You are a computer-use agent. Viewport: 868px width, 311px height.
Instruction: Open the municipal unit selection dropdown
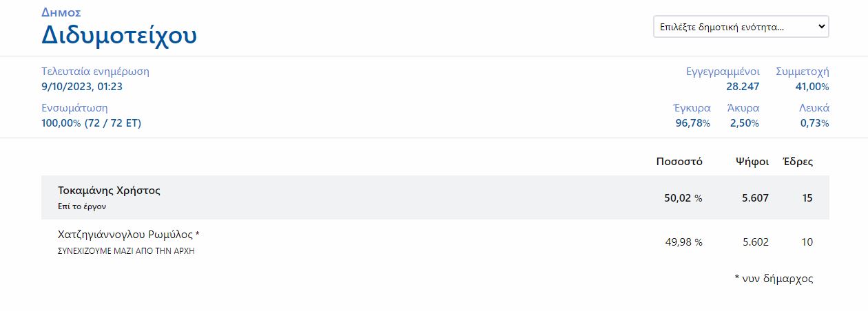coord(741,27)
